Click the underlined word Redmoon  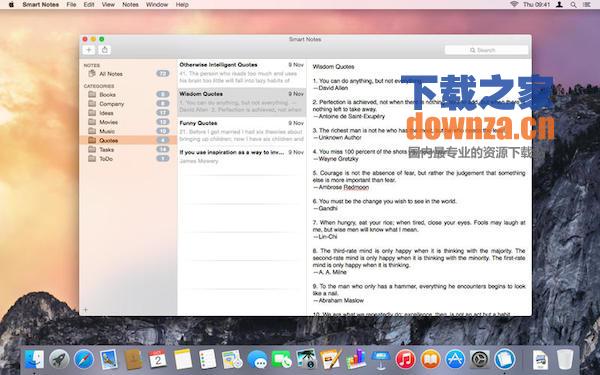356,187
